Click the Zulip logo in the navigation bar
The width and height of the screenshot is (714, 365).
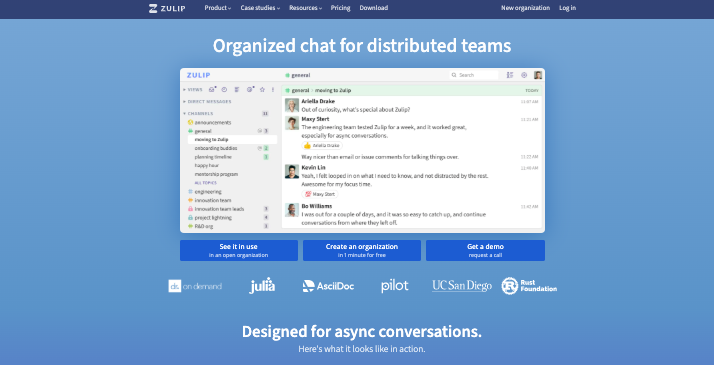coord(167,8)
